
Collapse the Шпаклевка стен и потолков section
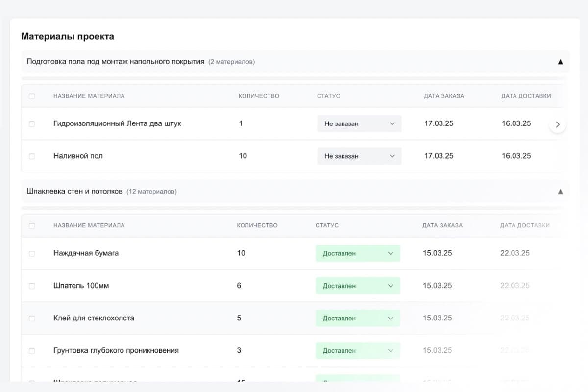(560, 192)
